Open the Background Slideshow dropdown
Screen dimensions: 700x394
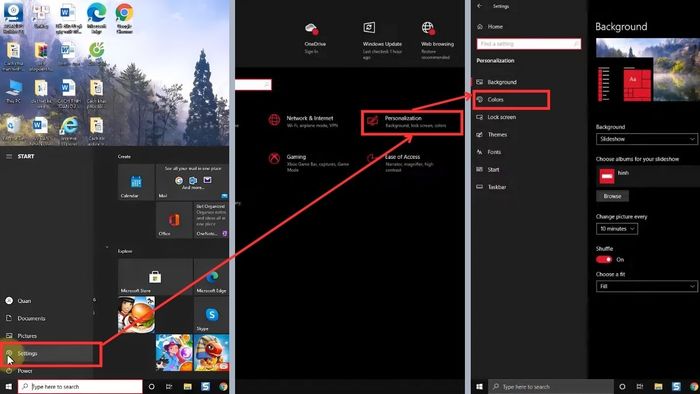646,139
